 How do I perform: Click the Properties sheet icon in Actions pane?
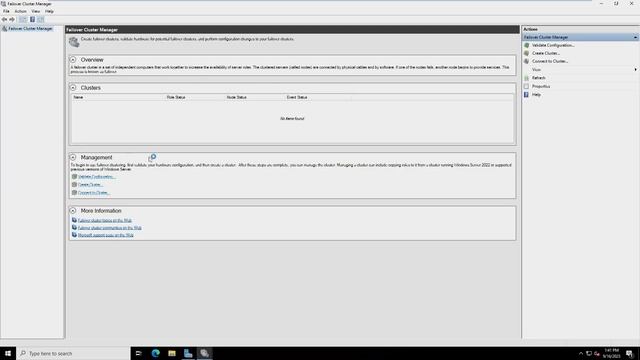click(527, 86)
